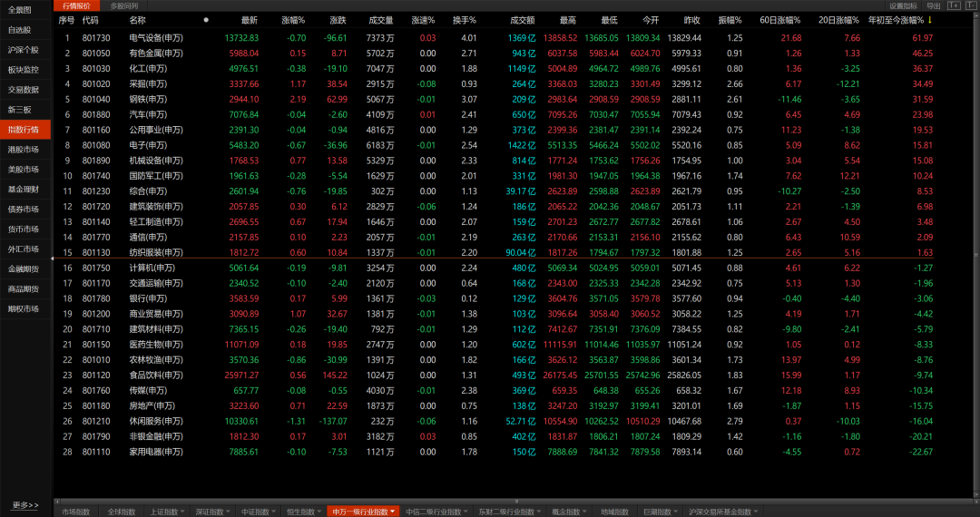Select the 计算机(申万) row name
Screen dimensions: 980x517
(x=152, y=268)
